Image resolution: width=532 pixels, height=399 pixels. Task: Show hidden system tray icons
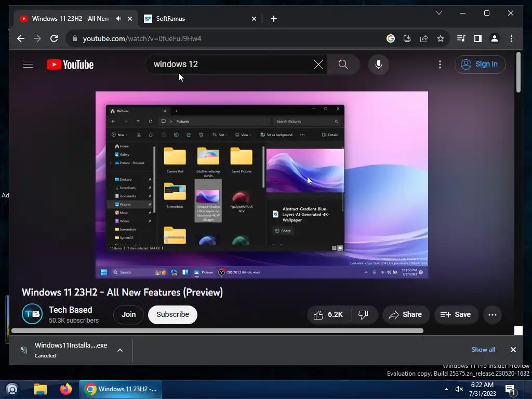click(x=446, y=389)
